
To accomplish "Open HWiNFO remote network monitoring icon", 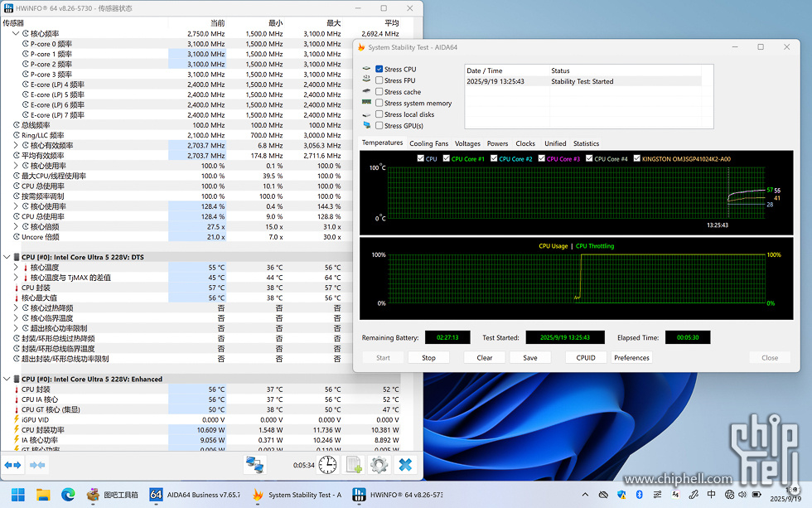I will click(x=255, y=465).
